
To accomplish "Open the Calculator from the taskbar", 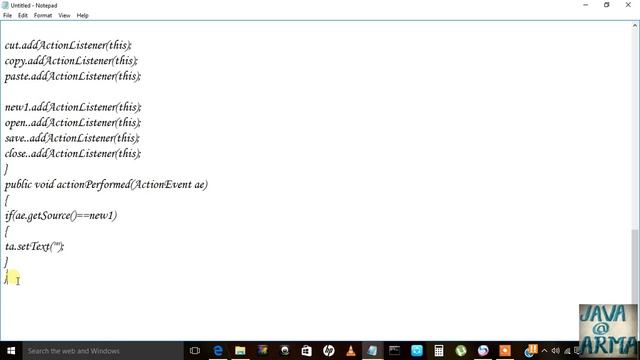I will point(439,351).
